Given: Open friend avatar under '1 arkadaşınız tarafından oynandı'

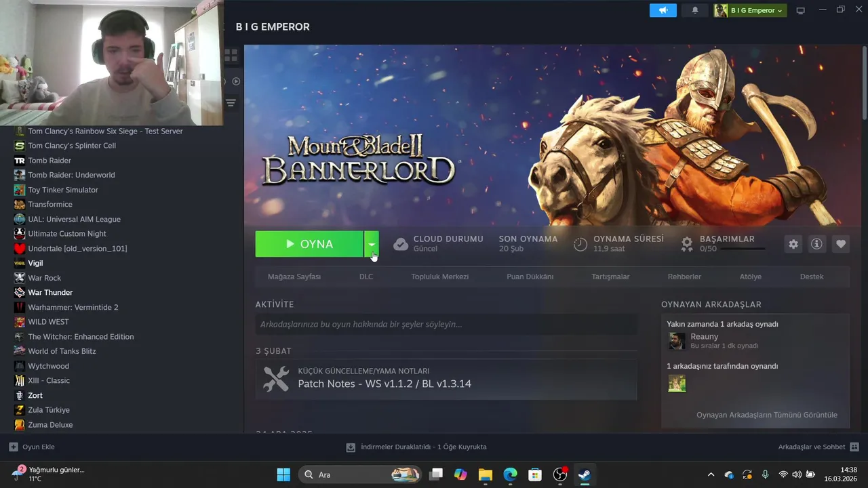Looking at the screenshot, I should pos(677,383).
